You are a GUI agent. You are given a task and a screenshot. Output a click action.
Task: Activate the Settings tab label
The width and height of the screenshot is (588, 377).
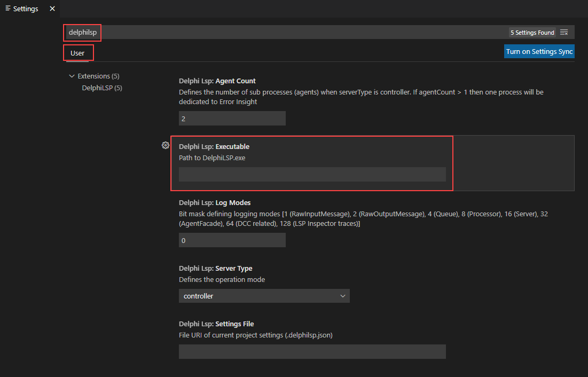(26, 9)
